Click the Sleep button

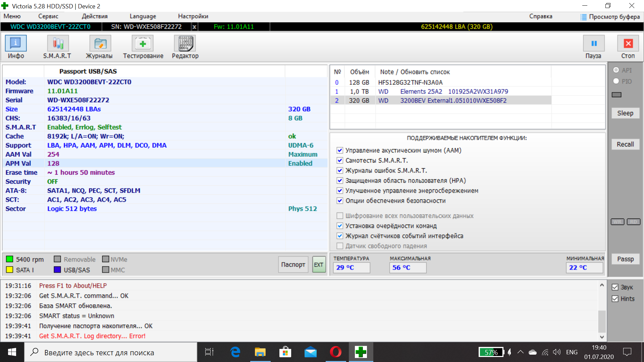(625, 113)
